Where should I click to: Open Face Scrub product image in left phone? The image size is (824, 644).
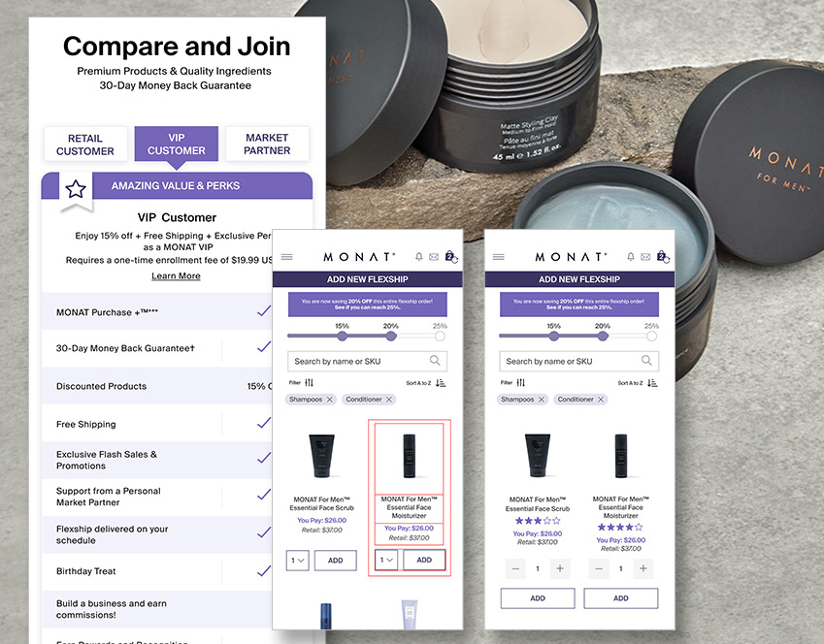(321, 456)
